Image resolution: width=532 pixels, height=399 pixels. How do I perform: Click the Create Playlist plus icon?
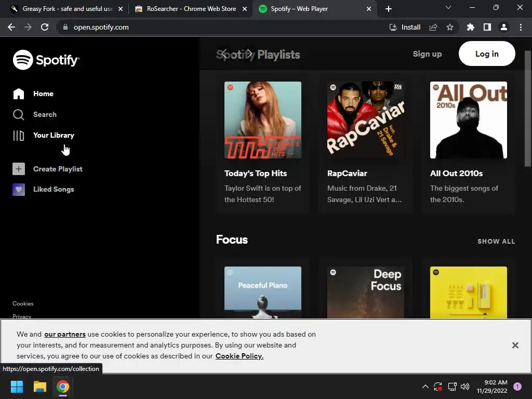pos(19,169)
